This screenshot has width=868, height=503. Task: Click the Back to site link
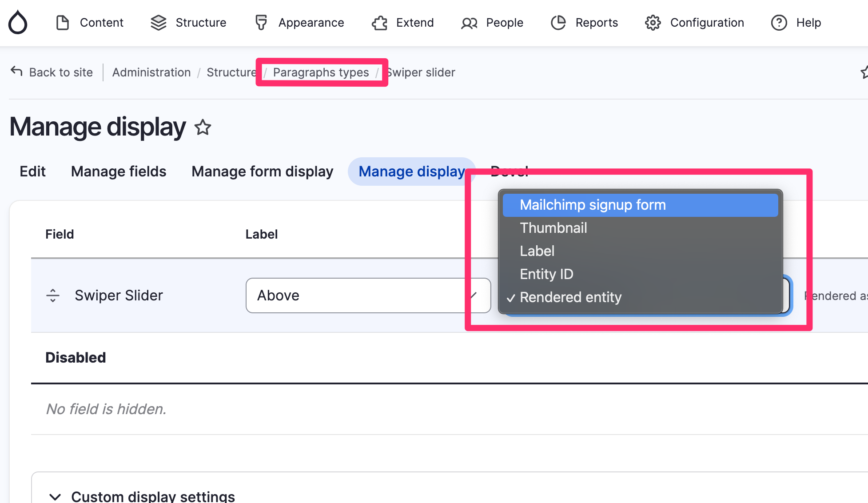click(61, 72)
